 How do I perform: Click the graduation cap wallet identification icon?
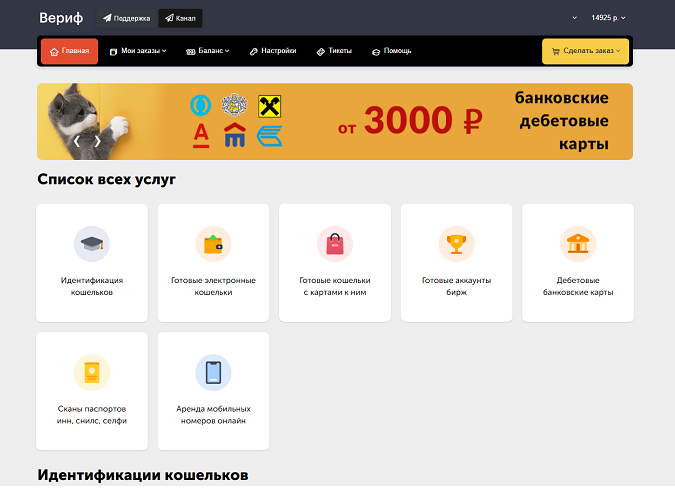click(92, 244)
